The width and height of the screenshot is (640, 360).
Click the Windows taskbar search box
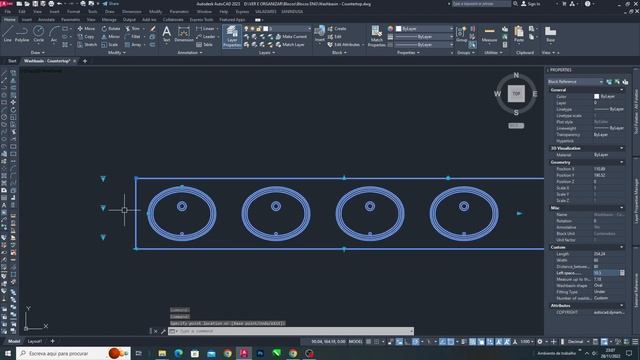(x=73, y=353)
